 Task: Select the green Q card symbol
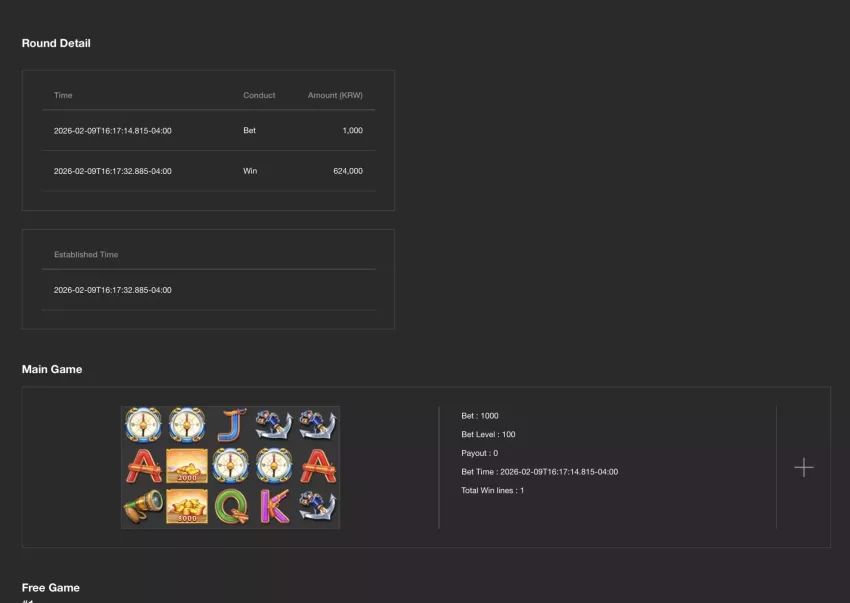pos(231,506)
